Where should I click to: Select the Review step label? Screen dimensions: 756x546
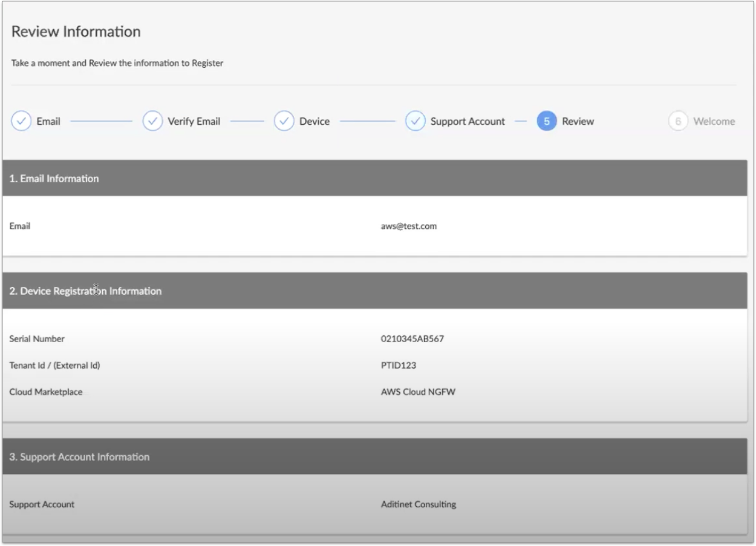pos(578,121)
